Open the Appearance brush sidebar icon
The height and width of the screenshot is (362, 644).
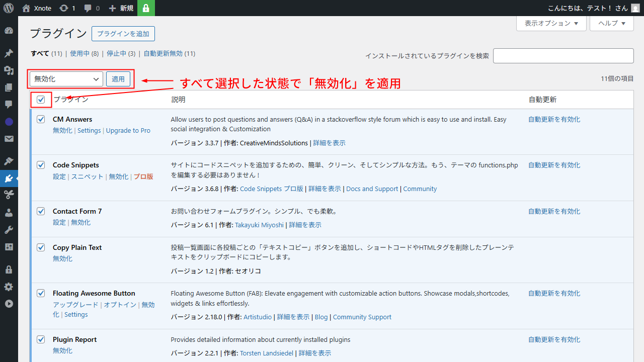tap(9, 161)
